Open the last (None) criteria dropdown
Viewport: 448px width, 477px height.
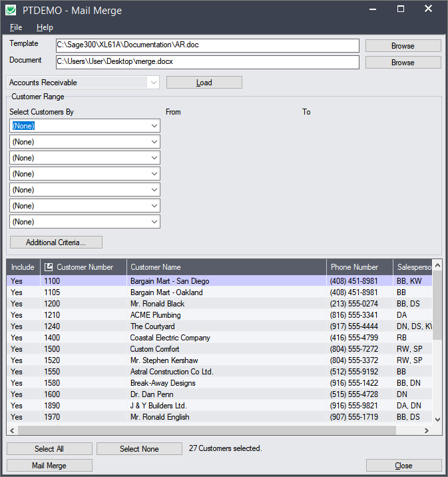point(154,222)
